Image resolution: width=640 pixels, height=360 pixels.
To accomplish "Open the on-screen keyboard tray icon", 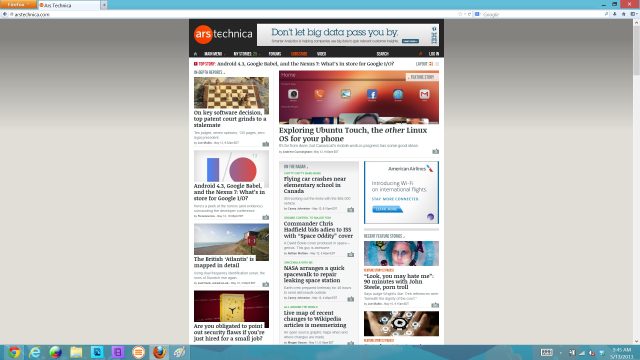I will click(547, 353).
